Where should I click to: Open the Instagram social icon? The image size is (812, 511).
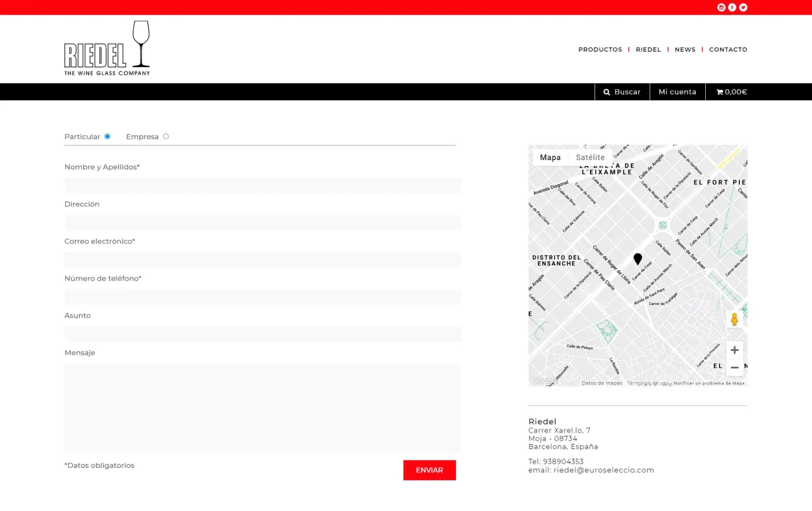pos(721,7)
